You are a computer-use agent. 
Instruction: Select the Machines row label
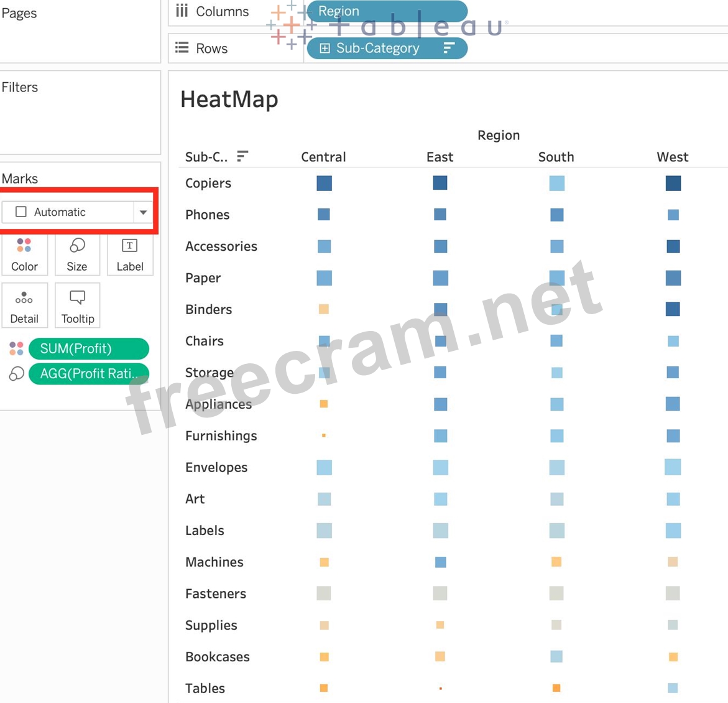pos(214,562)
